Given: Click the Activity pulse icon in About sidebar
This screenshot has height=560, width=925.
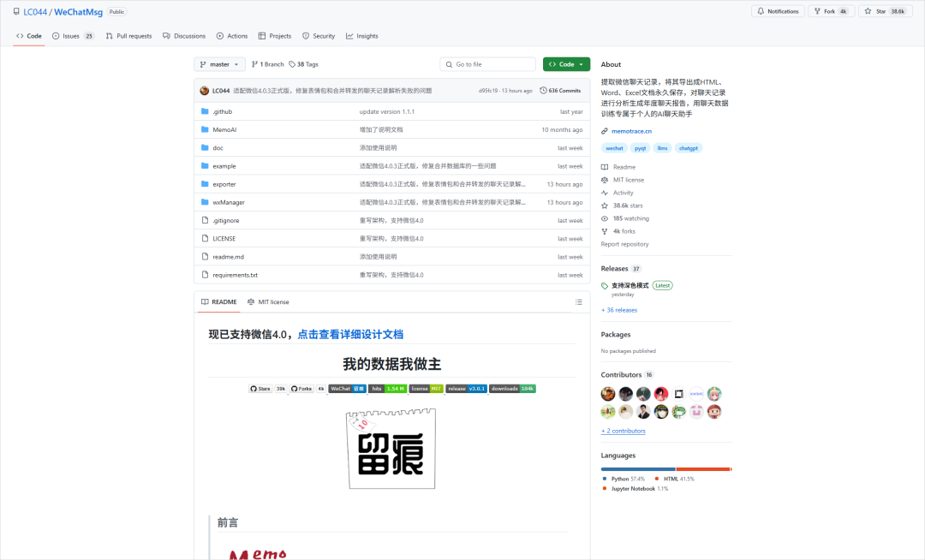Looking at the screenshot, I should pyautogui.click(x=606, y=192).
